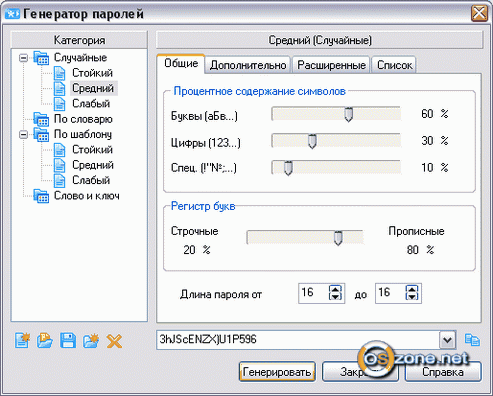Click the Категория column header
This screenshot has height=396, width=493.
coord(79,40)
